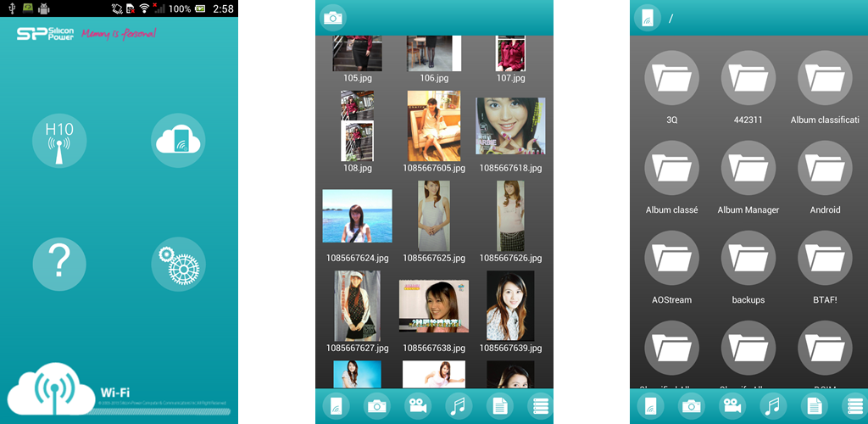Open thumbnail 106.jpg
The width and height of the screenshot is (868, 424).
coord(434,53)
